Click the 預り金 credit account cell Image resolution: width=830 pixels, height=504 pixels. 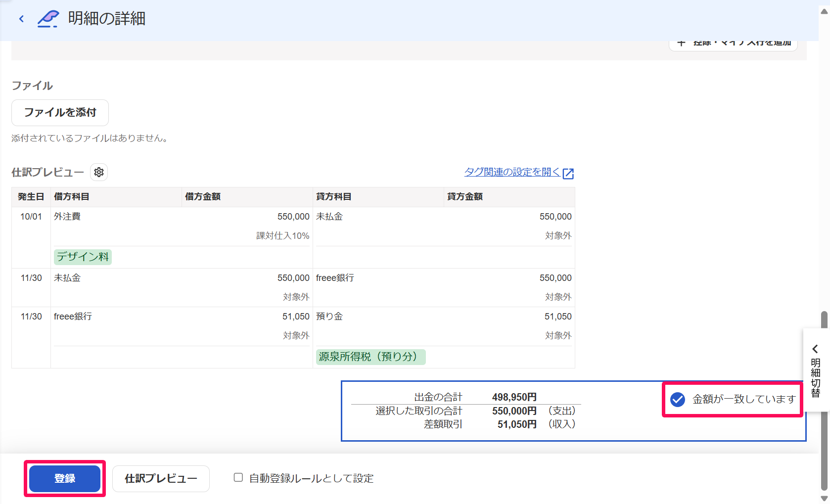(x=329, y=317)
